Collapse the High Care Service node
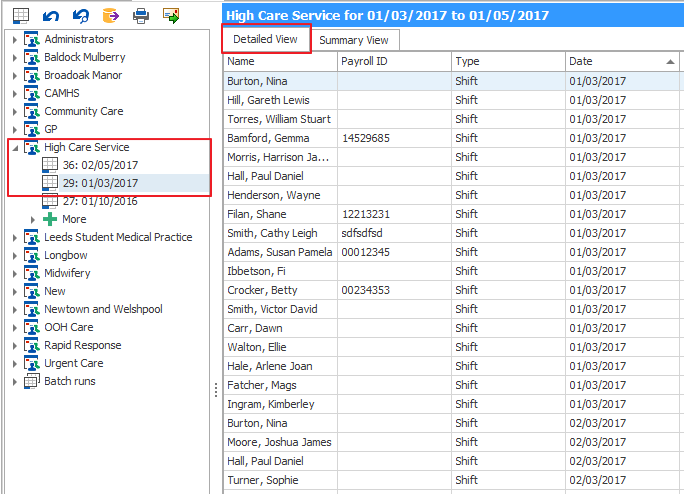The height and width of the screenshot is (494, 684). click(x=15, y=147)
